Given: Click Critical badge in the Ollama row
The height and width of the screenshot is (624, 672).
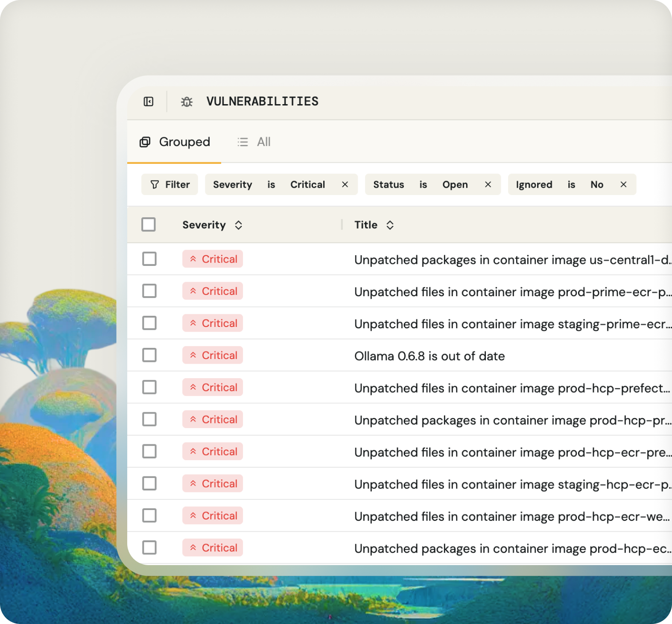Looking at the screenshot, I should point(213,355).
